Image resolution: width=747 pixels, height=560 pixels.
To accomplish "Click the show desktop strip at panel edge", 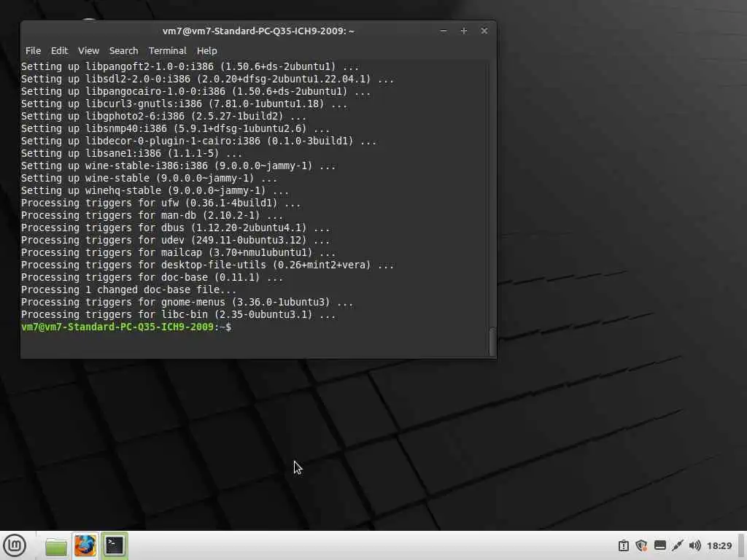I will pos(742,545).
